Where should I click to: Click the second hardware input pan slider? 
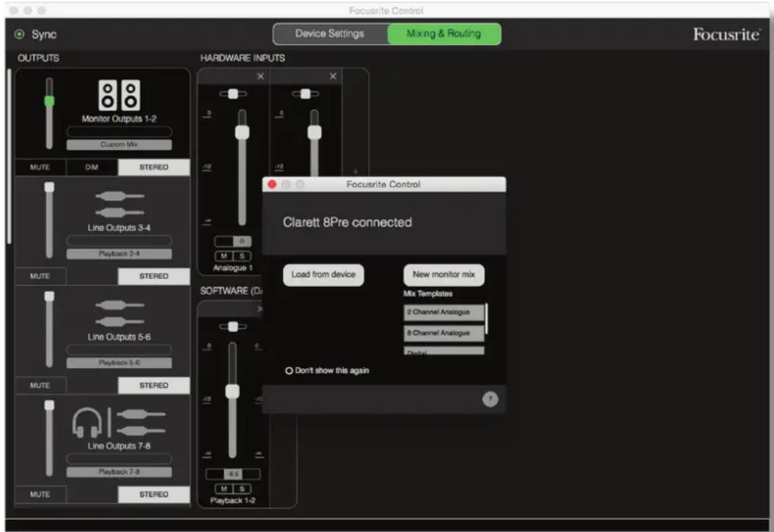306,93
